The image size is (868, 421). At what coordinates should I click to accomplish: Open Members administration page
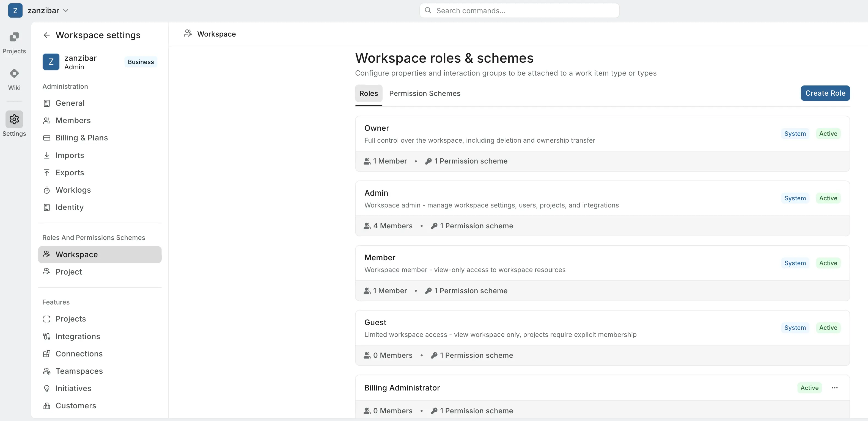click(x=73, y=120)
